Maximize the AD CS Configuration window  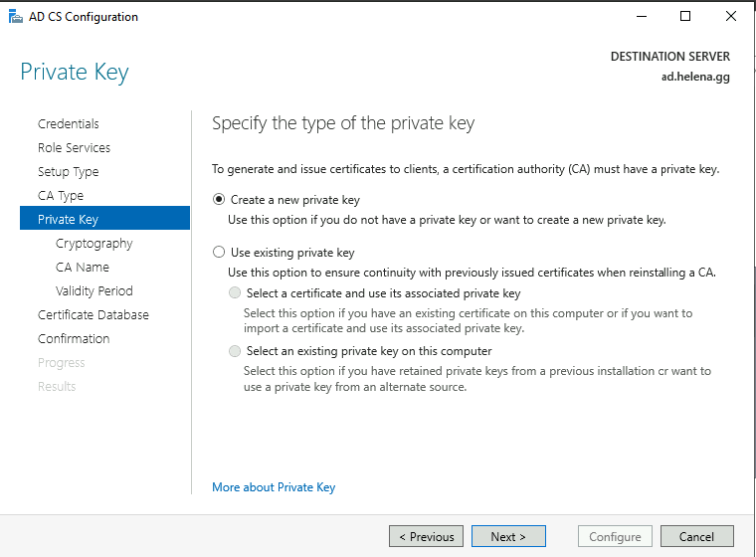pyautogui.click(x=685, y=16)
